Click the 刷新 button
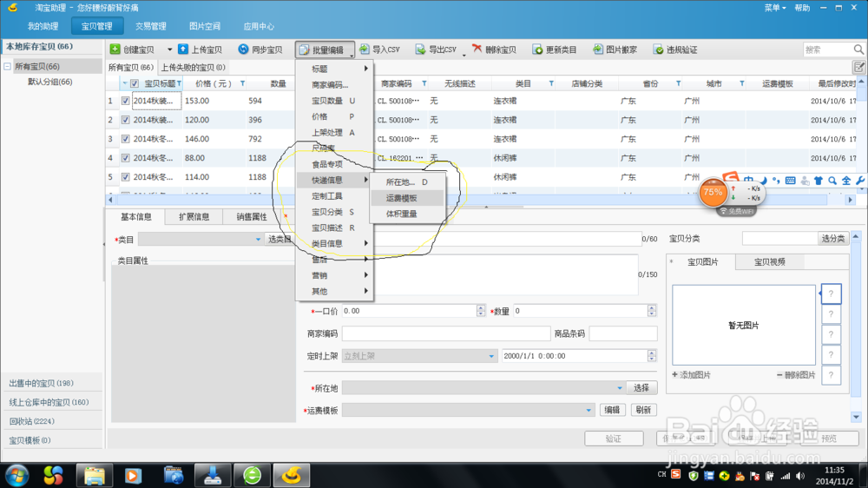 pos(643,410)
